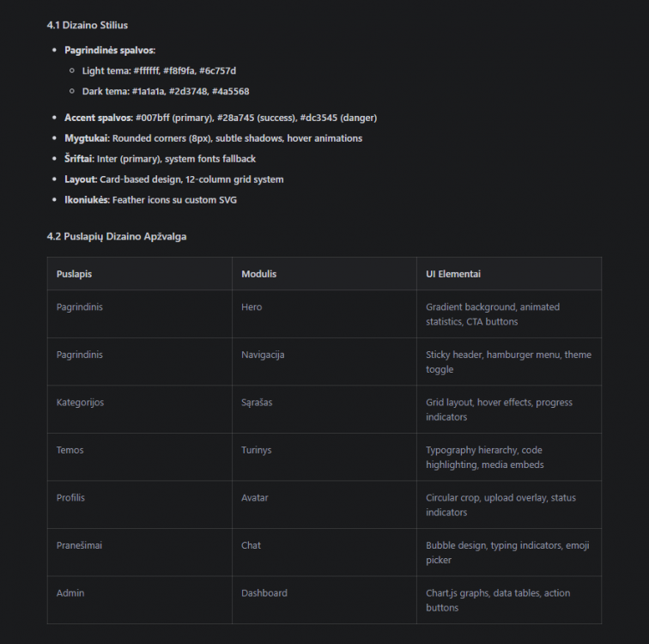Click the 'Kategorijos' page cell
Viewport: 649px width, 644px height.
pyautogui.click(x=139, y=410)
